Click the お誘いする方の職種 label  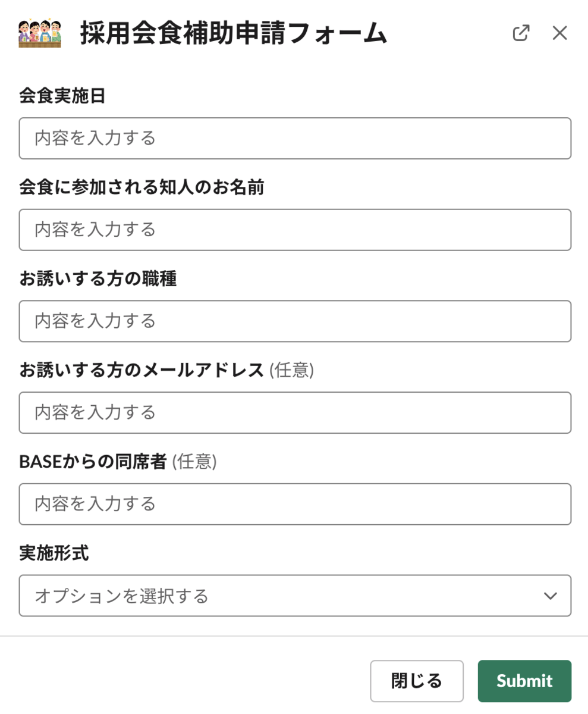click(x=98, y=279)
